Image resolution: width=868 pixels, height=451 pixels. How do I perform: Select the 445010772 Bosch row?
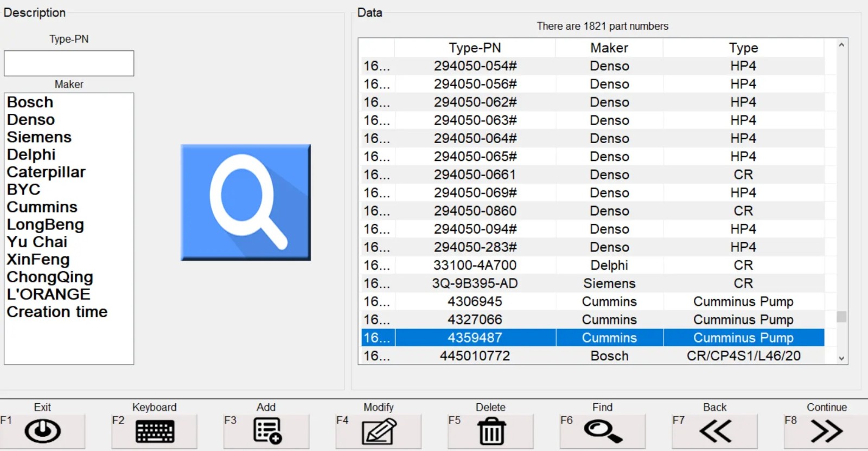pyautogui.click(x=475, y=356)
